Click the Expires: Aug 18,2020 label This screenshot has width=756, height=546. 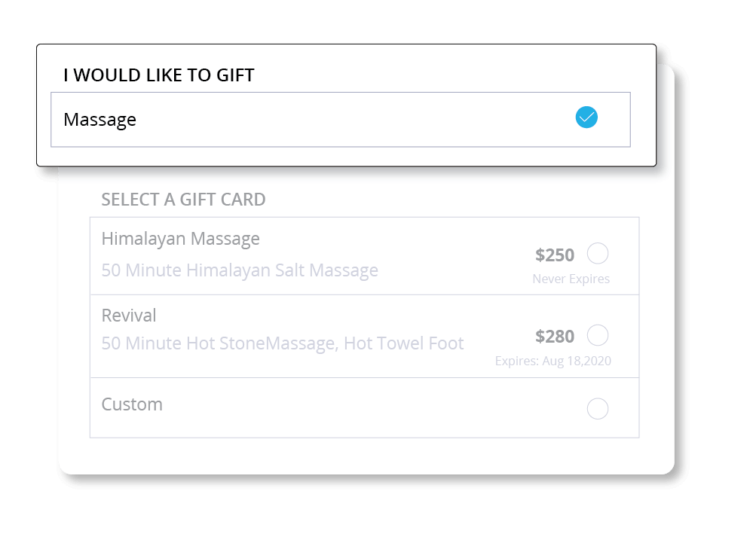[x=553, y=360]
